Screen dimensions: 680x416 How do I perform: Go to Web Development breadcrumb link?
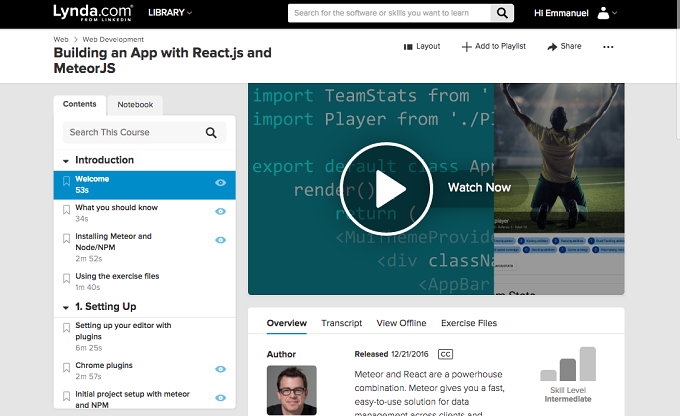click(113, 39)
